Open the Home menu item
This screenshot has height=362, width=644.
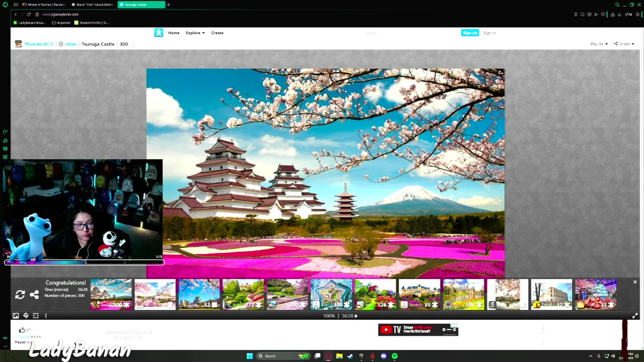tap(174, 33)
